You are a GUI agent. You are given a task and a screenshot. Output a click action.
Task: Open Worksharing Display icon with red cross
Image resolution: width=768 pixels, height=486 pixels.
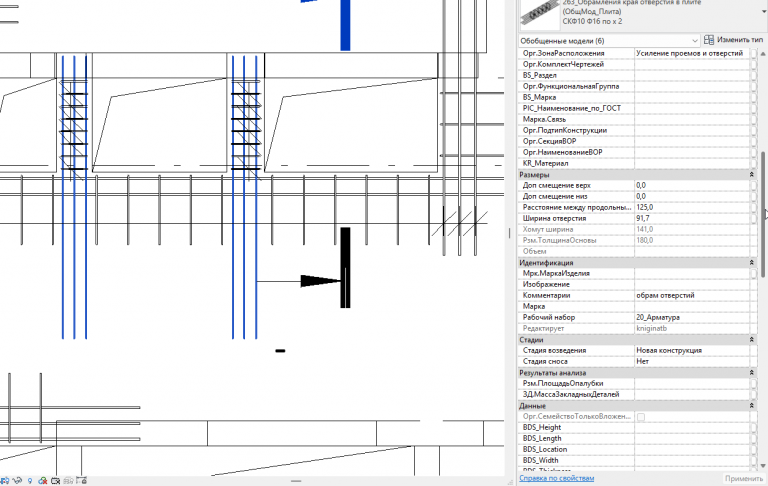(43, 481)
